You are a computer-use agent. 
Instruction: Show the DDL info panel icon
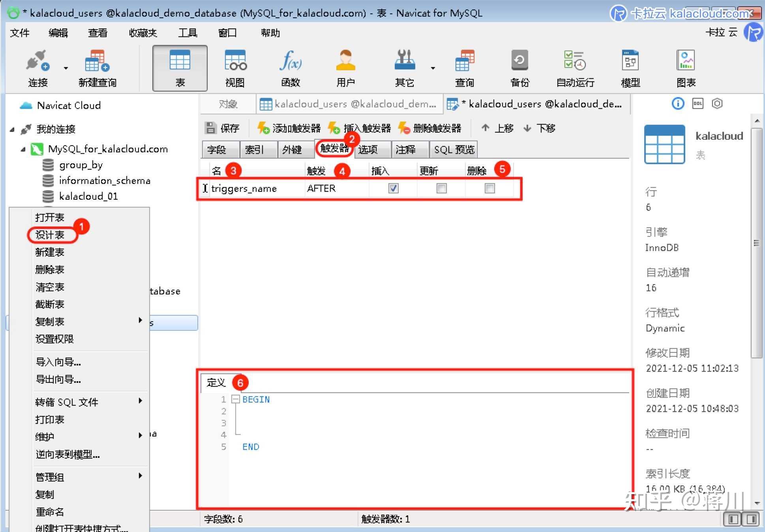697,104
